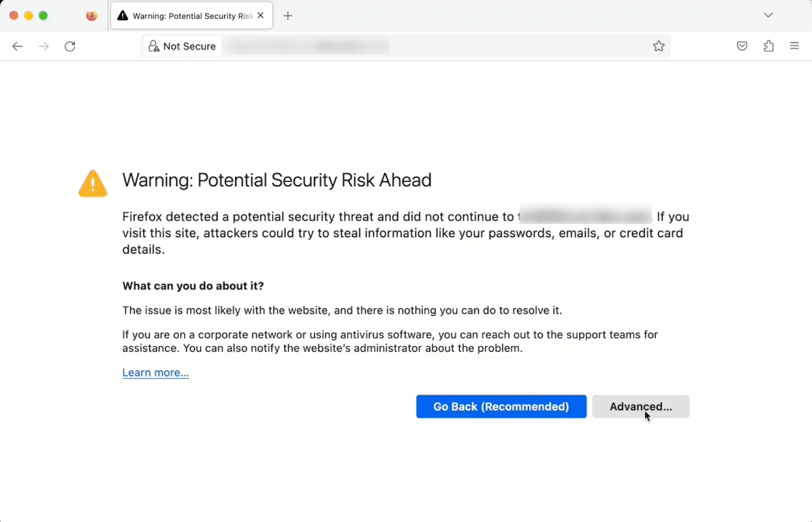Click the Not Secure label
This screenshot has height=522, width=812.
(x=189, y=46)
